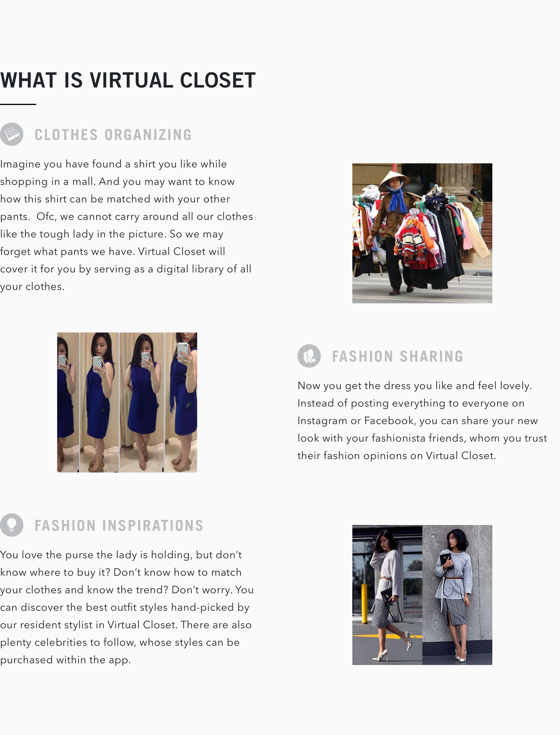Open the grey sweater outfit photo
The width and height of the screenshot is (560, 735).
coord(422,595)
